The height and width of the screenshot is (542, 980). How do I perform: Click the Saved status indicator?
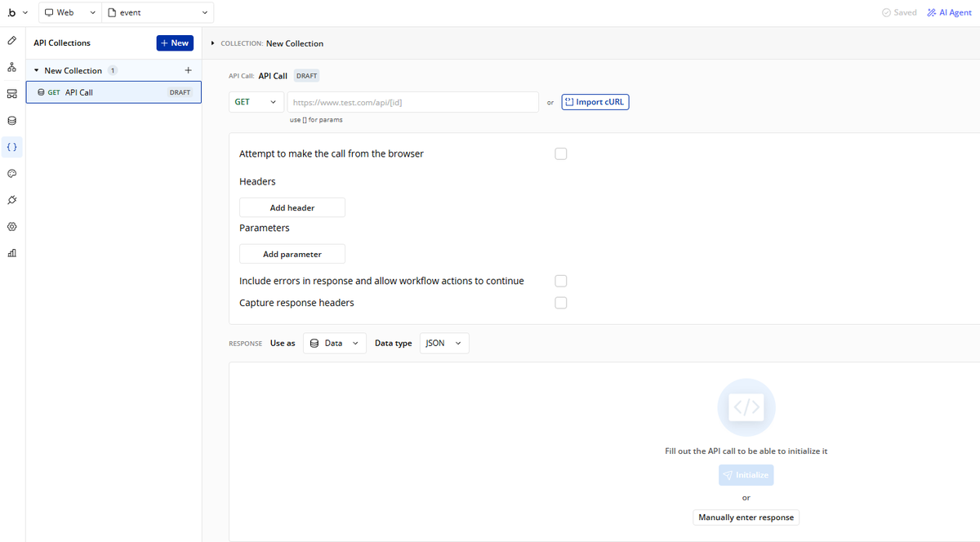pos(899,13)
